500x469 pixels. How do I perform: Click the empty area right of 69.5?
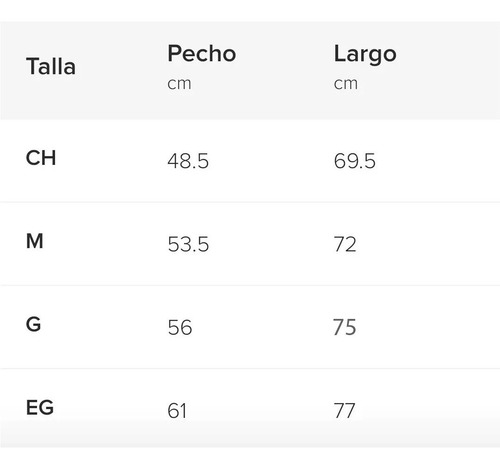coord(438,161)
